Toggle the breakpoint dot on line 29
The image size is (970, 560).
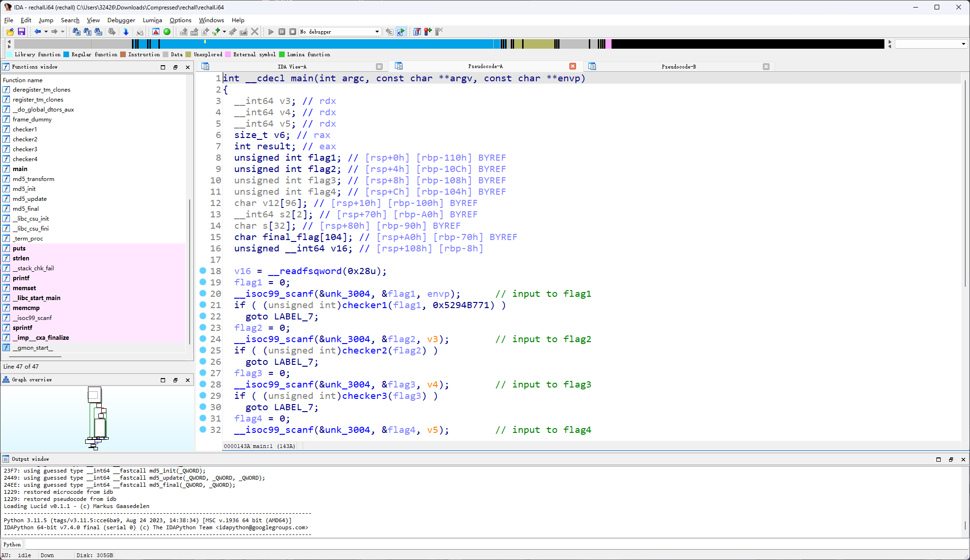203,396
